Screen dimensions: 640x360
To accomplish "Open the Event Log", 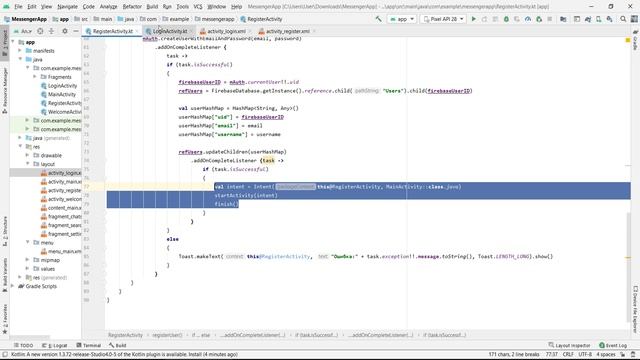I will coord(613,345).
